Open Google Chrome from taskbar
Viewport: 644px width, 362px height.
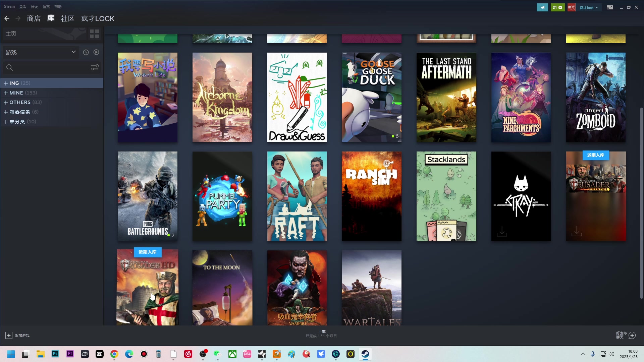114,354
